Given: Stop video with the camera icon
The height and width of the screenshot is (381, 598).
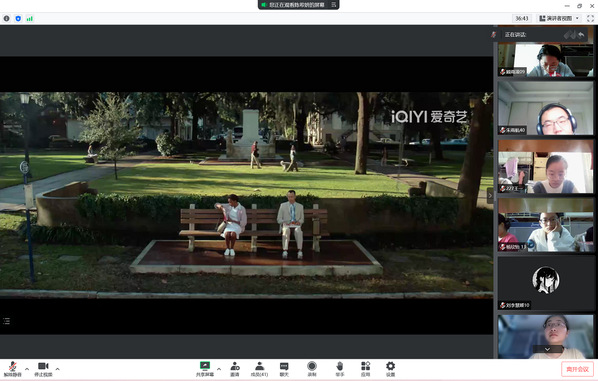Looking at the screenshot, I should [x=43, y=369].
